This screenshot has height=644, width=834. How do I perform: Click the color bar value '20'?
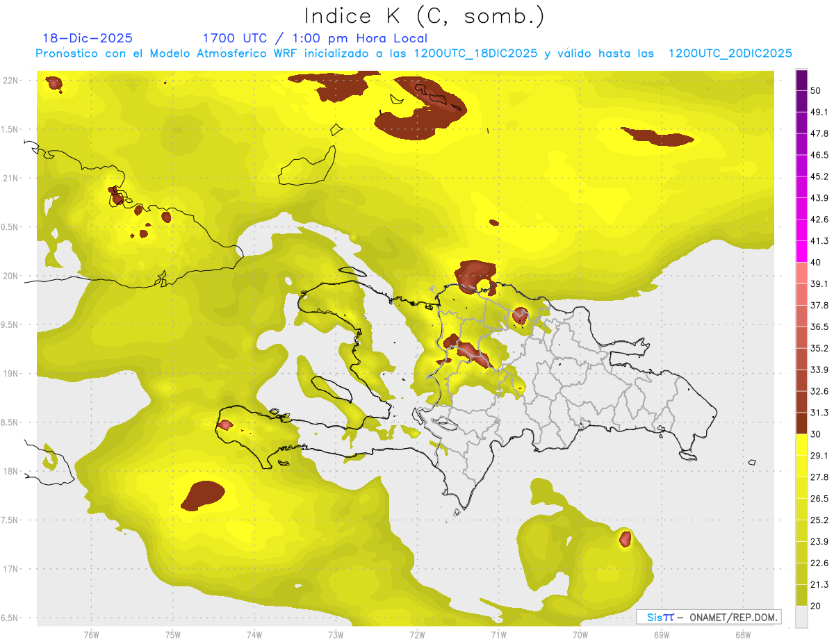815,606
